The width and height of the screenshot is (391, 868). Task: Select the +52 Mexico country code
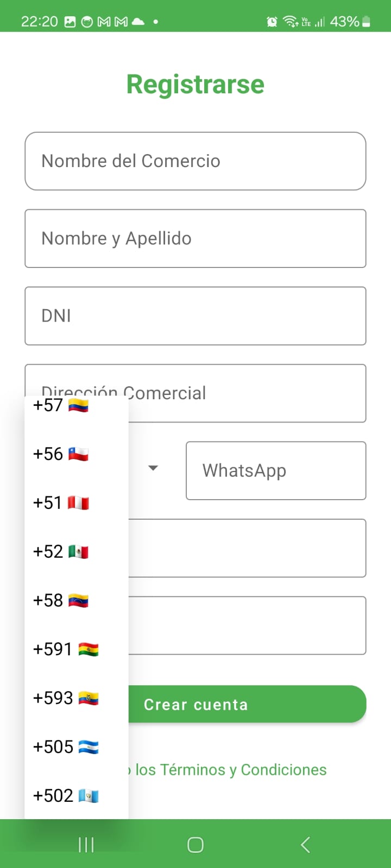(61, 552)
